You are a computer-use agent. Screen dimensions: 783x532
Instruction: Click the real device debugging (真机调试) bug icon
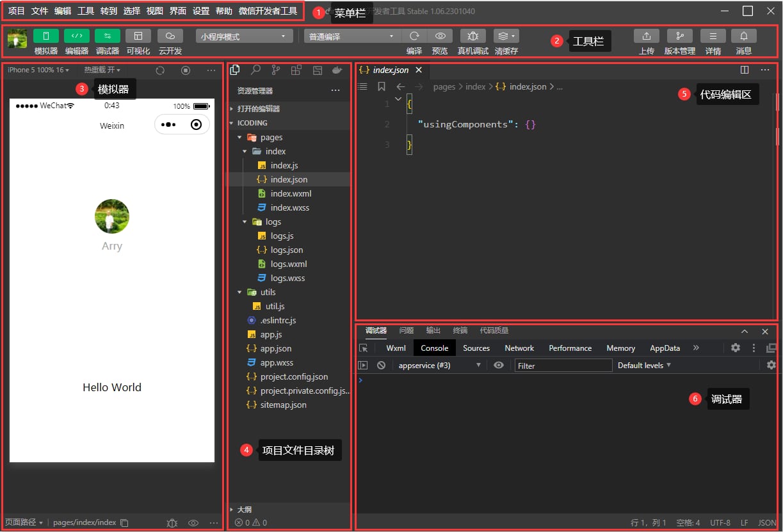click(472, 36)
